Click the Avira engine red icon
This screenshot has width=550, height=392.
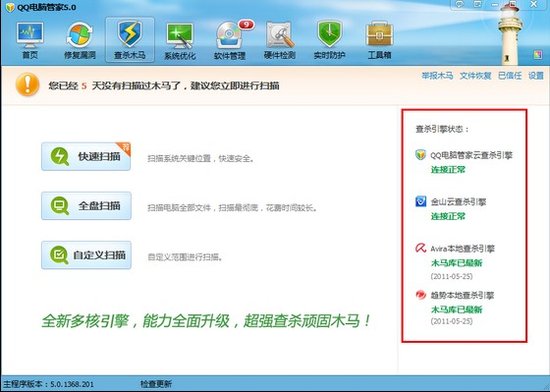pos(421,248)
